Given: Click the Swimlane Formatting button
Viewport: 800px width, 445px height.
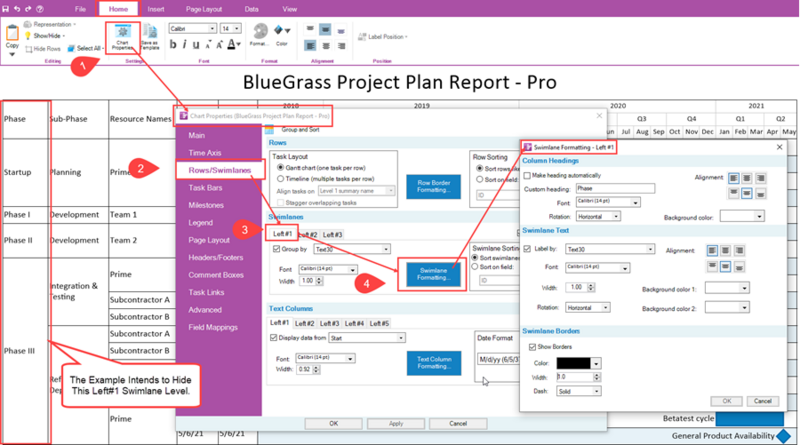Looking at the screenshot, I should tap(433, 275).
